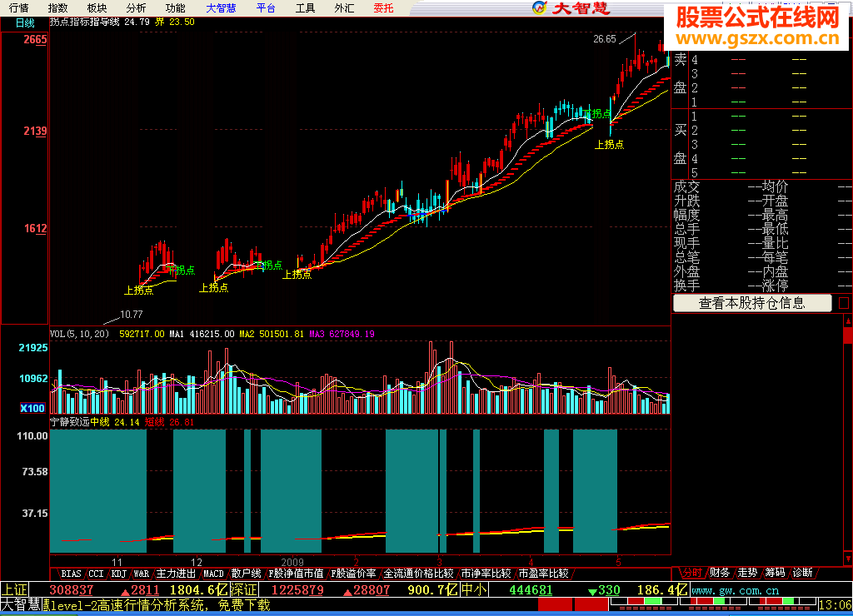Click the MA3 627849.19 volume value
Viewport: 853px width, 616px height.
click(342, 334)
